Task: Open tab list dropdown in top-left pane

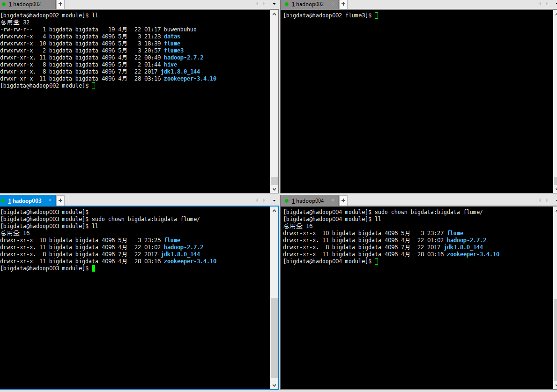Action: point(274,4)
